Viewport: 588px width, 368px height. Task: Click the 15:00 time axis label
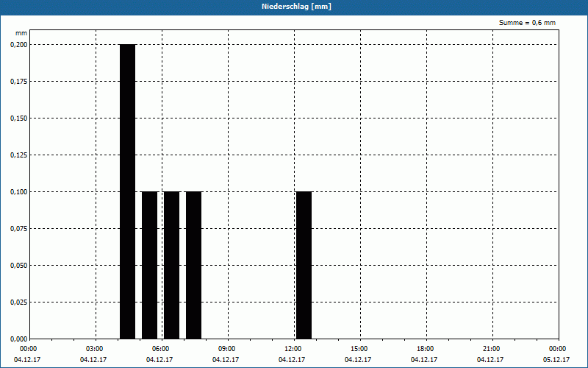359,349
